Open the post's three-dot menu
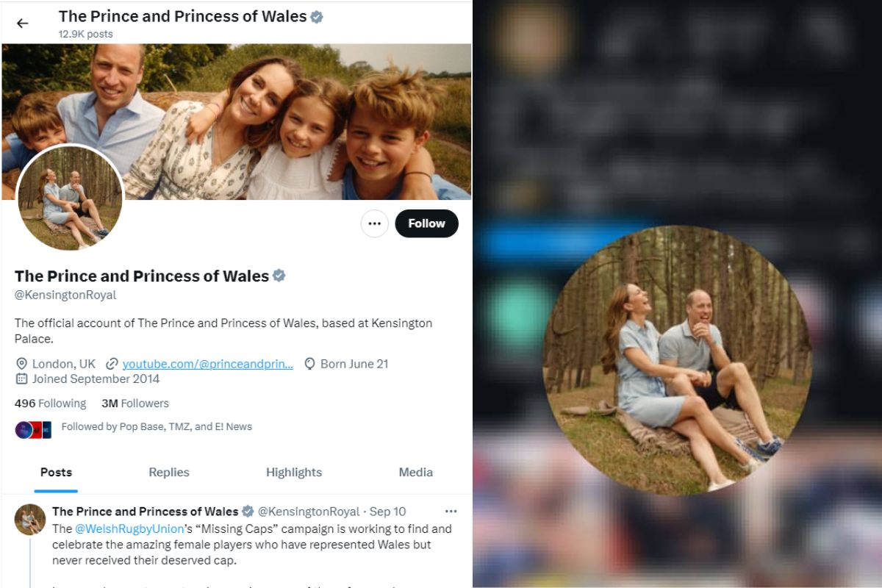This screenshot has height=588, width=882. (451, 512)
